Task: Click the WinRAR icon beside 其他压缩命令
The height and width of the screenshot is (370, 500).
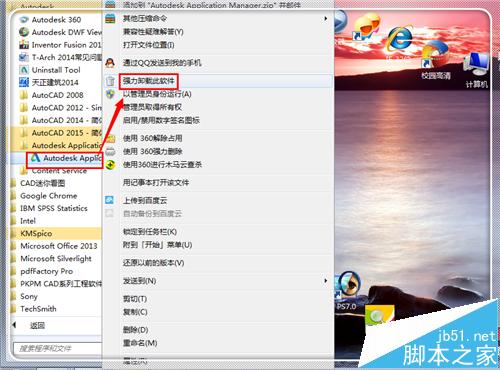Action: [110, 18]
